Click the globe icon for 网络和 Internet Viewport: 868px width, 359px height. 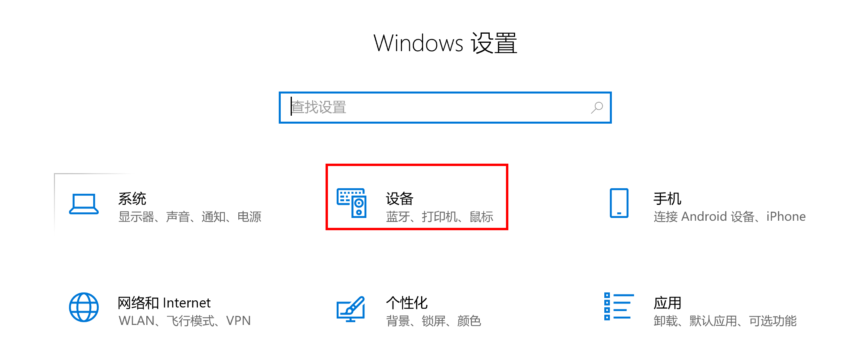(x=84, y=307)
